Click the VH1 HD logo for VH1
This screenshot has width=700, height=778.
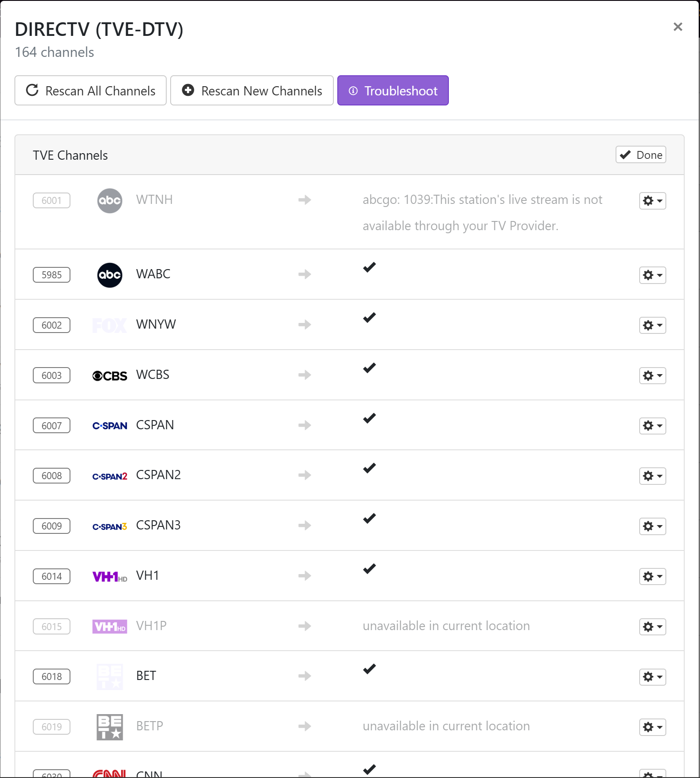pos(109,577)
